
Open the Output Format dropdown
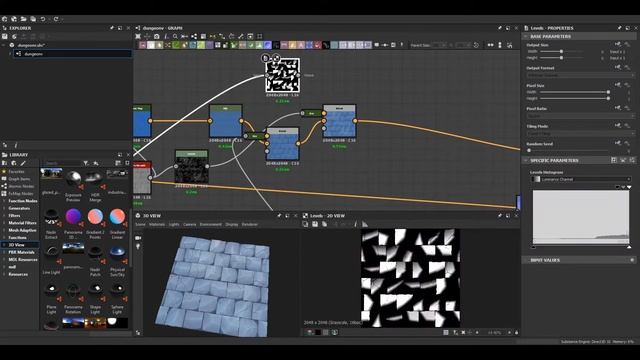(580, 75)
